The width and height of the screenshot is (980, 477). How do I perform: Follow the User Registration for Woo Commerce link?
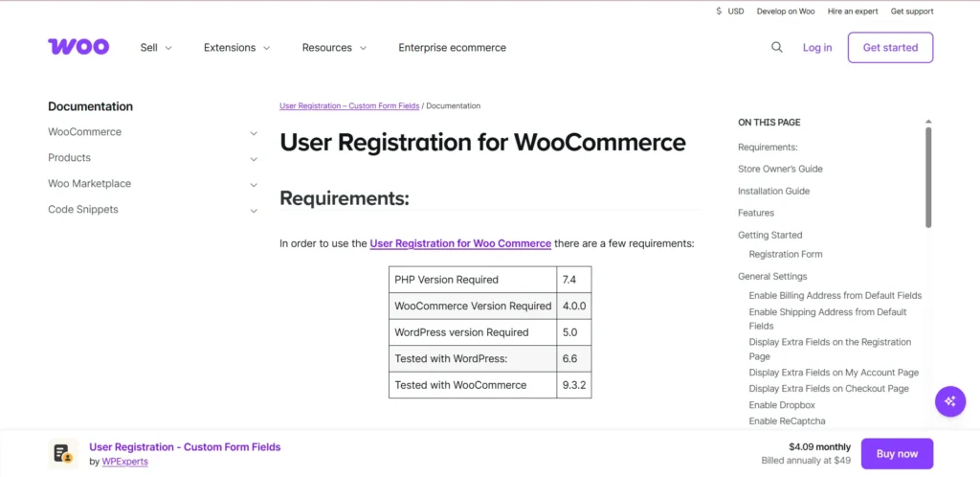click(x=460, y=243)
